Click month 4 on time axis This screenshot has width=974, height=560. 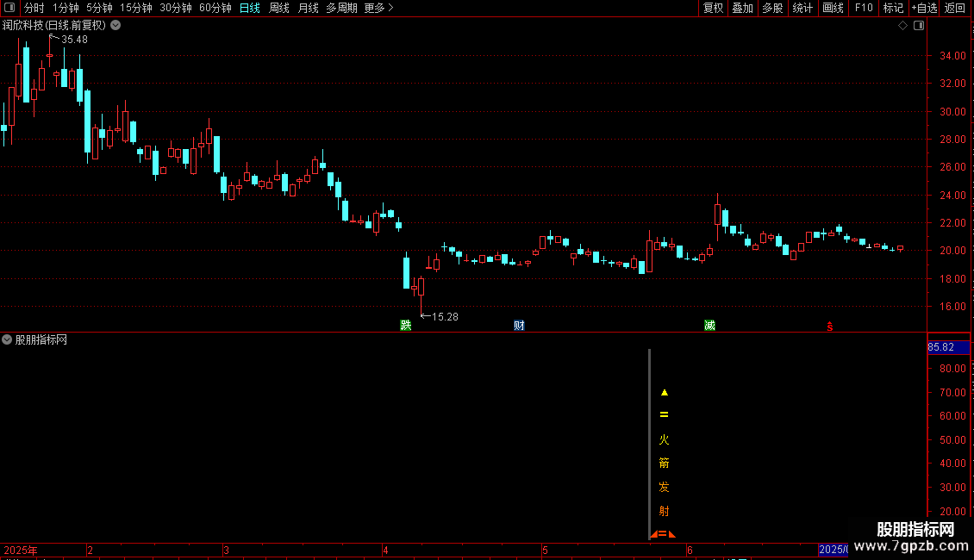[386, 551]
